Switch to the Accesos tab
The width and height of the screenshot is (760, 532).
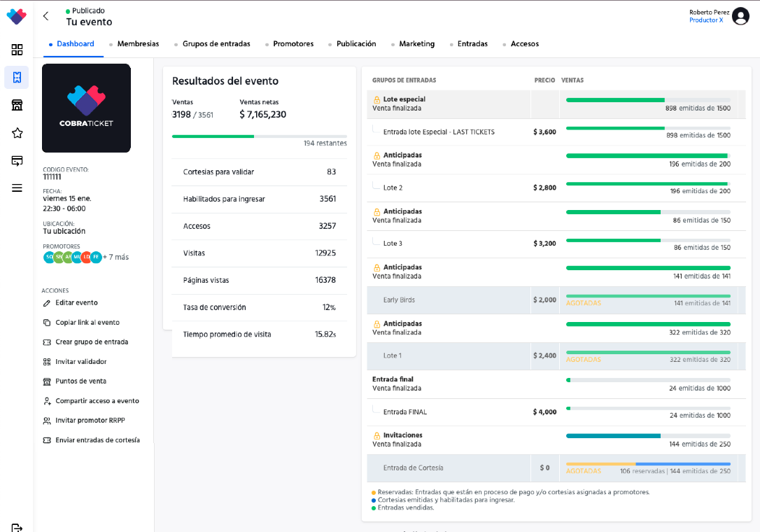(x=524, y=43)
